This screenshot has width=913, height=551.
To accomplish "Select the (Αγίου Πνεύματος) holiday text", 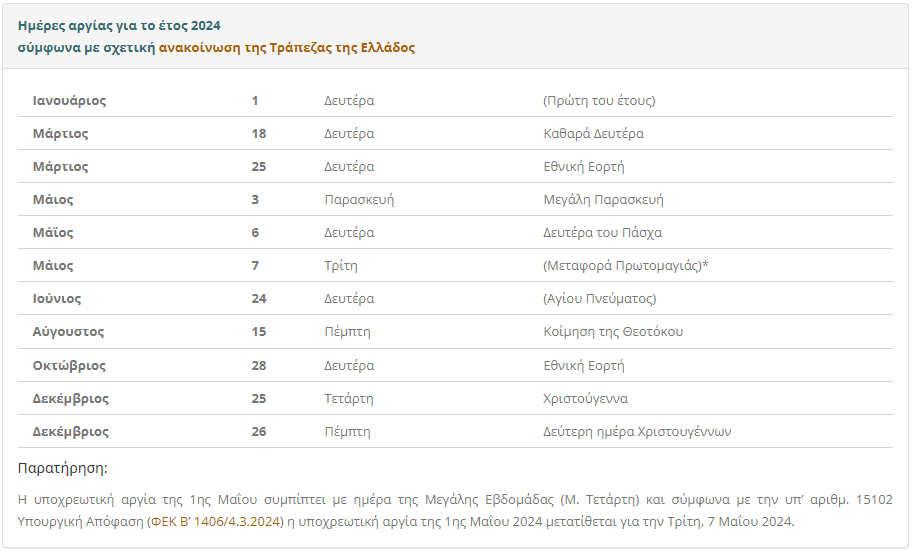I will coord(600,299).
